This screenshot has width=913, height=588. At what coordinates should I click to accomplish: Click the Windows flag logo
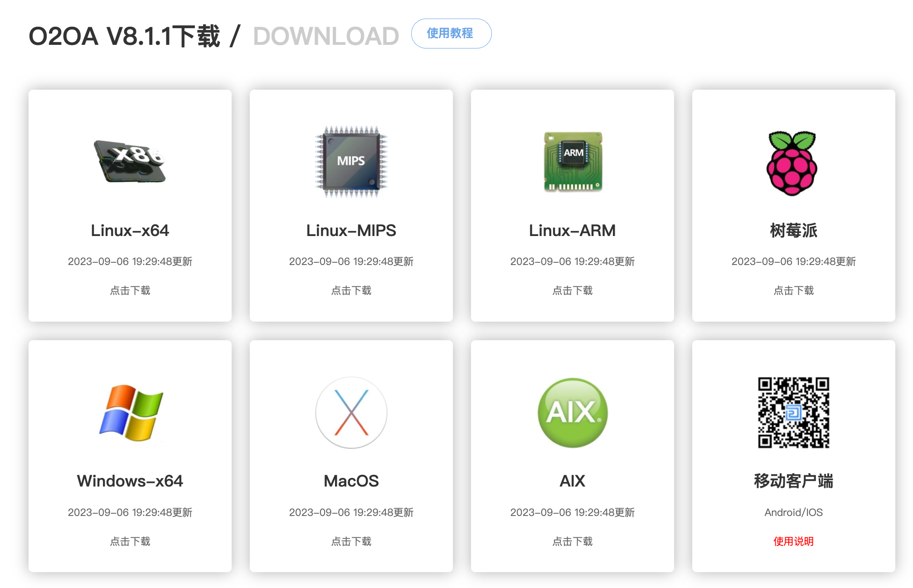click(131, 413)
